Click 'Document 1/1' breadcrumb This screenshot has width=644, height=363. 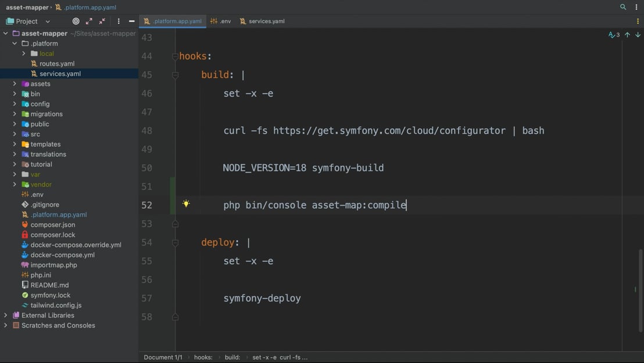[x=163, y=357]
